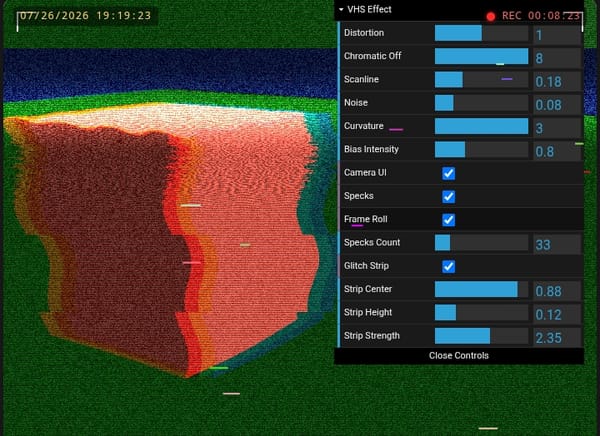Click the Chromatic Off value field
600x436 pixels.
pos(557,58)
